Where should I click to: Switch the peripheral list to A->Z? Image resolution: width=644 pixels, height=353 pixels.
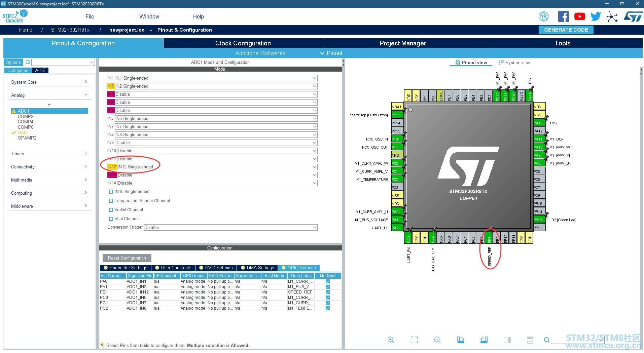pos(40,71)
